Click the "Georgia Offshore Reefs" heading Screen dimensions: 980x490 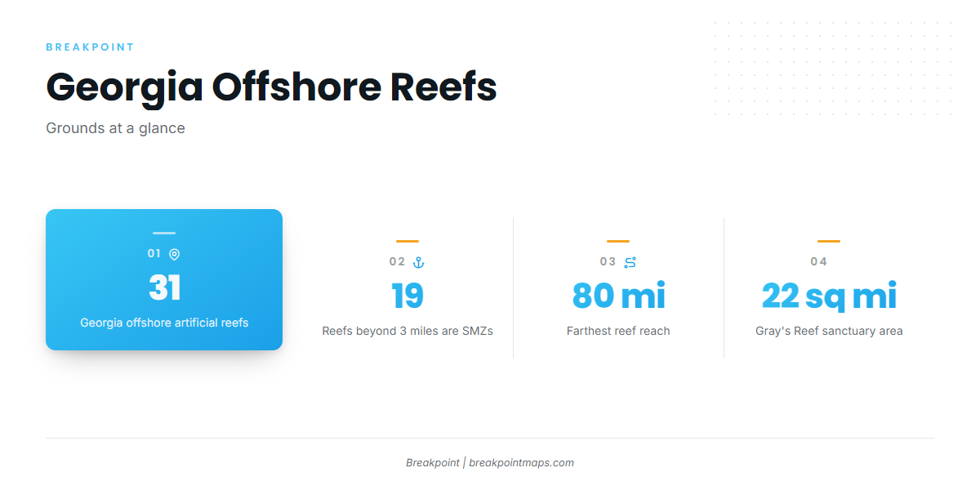(271, 87)
